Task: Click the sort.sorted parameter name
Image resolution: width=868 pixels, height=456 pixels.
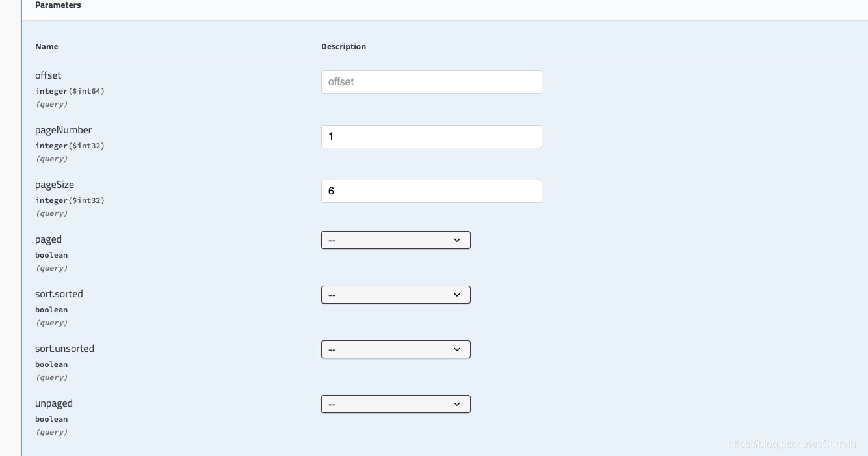Action: (59, 294)
